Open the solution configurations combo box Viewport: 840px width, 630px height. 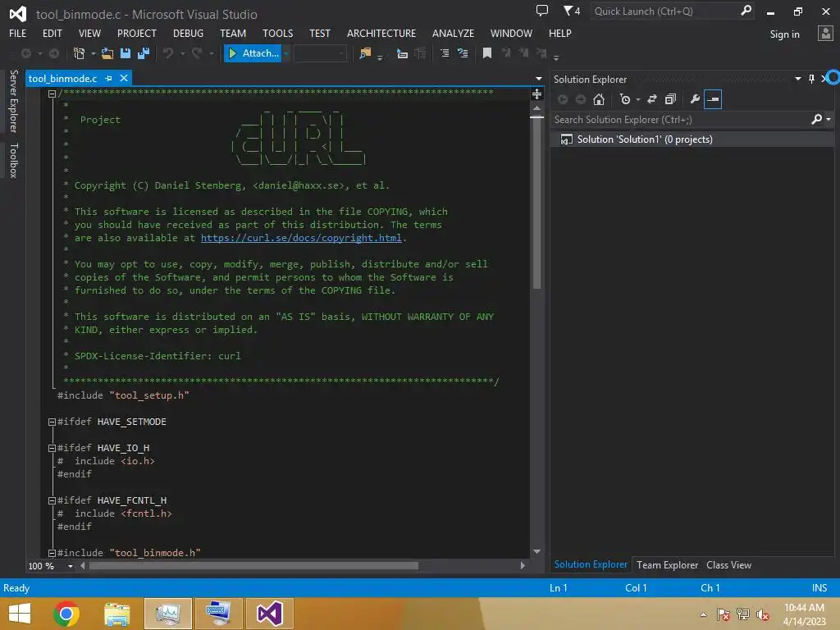point(320,53)
